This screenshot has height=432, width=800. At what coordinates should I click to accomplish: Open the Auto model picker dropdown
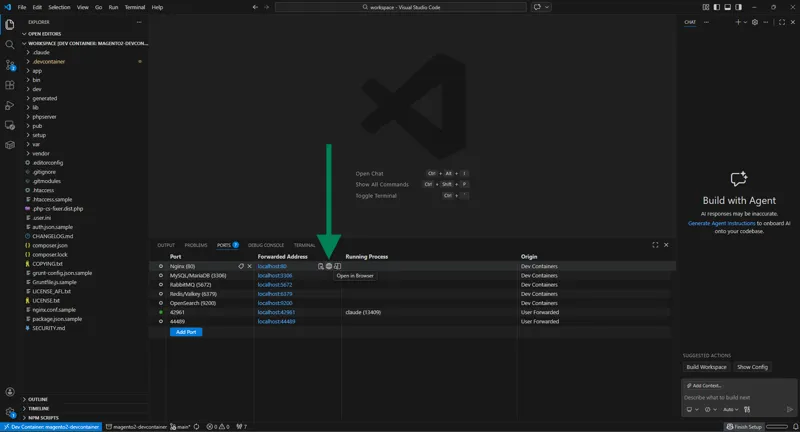(x=731, y=409)
